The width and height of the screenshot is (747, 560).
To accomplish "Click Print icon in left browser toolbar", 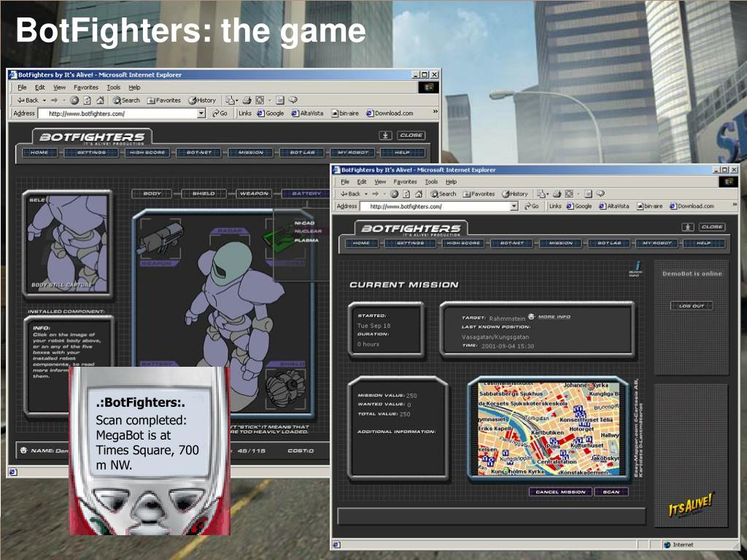I will 247,101.
